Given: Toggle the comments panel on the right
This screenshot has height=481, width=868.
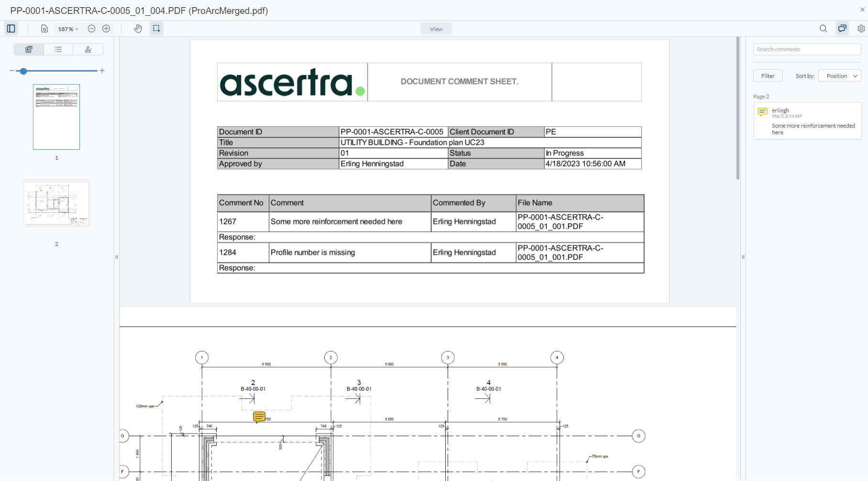Looking at the screenshot, I should [x=842, y=28].
